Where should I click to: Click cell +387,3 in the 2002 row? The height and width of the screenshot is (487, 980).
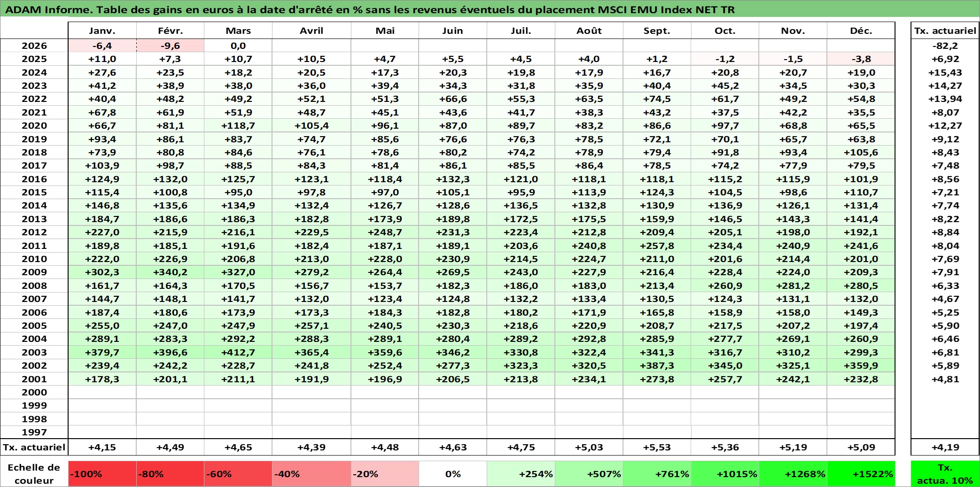[657, 365]
